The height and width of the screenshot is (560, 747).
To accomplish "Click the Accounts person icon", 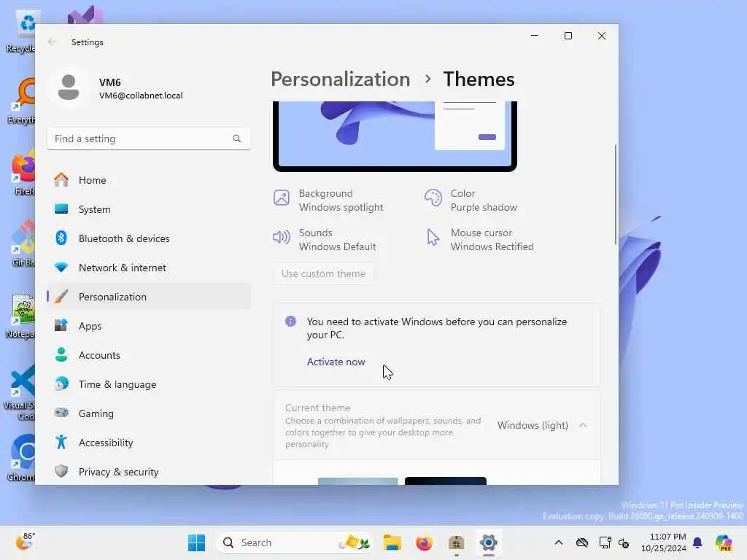I will point(61,355).
